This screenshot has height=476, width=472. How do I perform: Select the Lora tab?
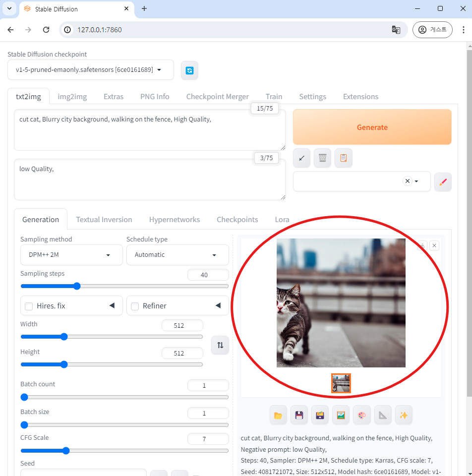[282, 220]
